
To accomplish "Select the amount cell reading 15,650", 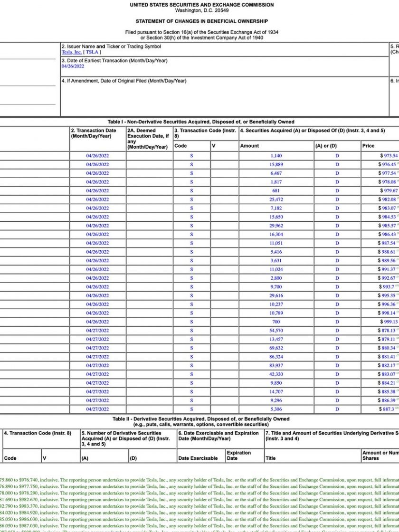I will (x=276, y=217).
